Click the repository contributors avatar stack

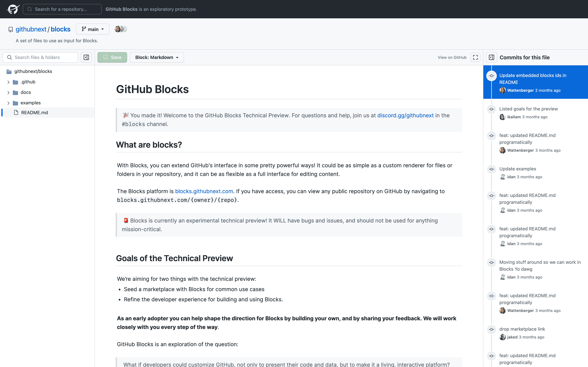(121, 29)
